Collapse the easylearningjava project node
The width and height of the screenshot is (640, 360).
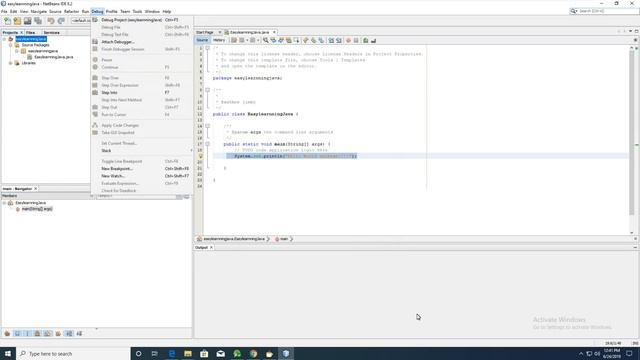tap(4, 39)
